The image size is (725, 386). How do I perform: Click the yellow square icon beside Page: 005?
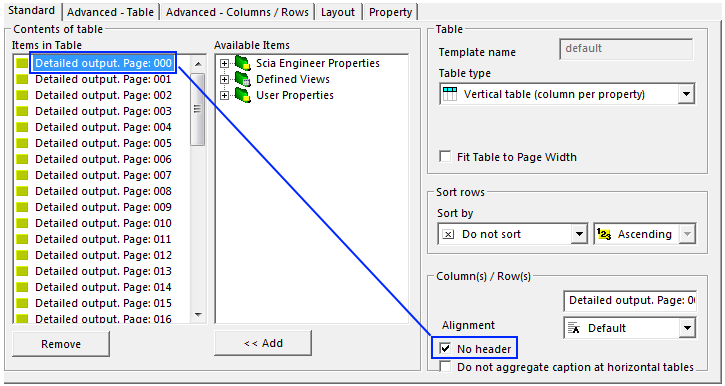[22, 143]
